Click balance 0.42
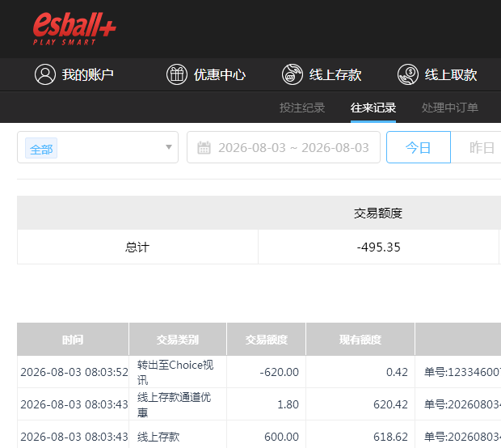The image size is (501, 448). point(397,372)
